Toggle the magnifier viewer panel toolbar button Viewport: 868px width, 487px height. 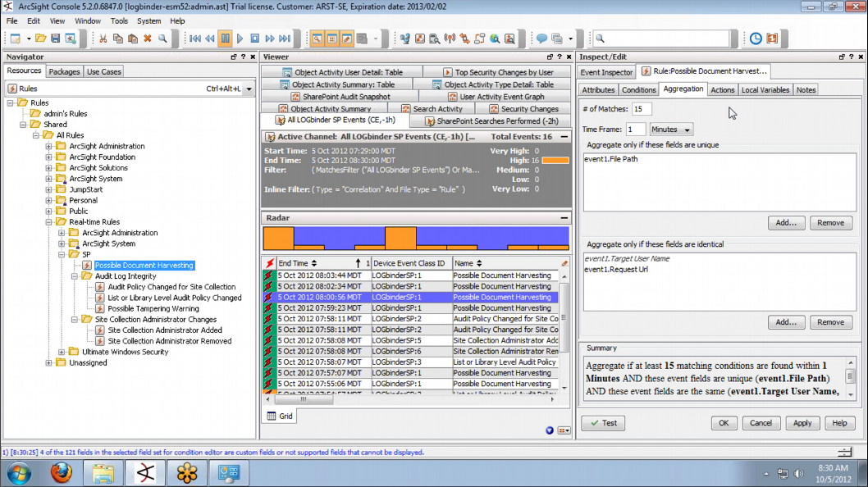[x=317, y=39]
